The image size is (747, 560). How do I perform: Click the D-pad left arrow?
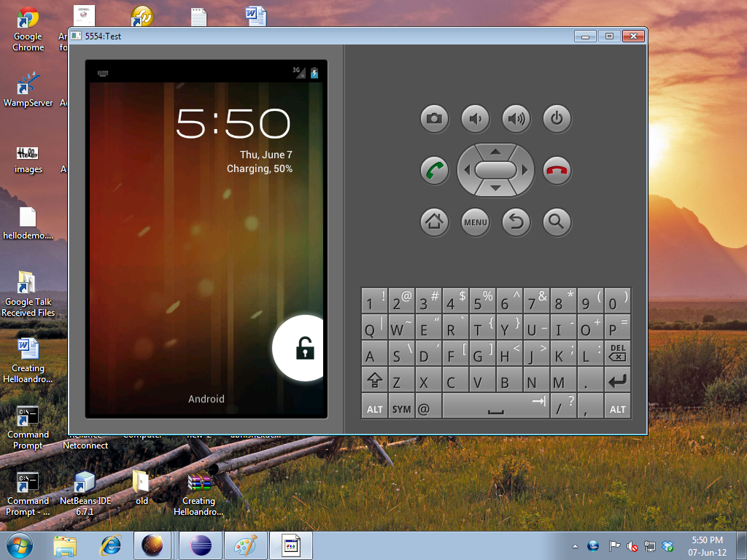tap(467, 170)
